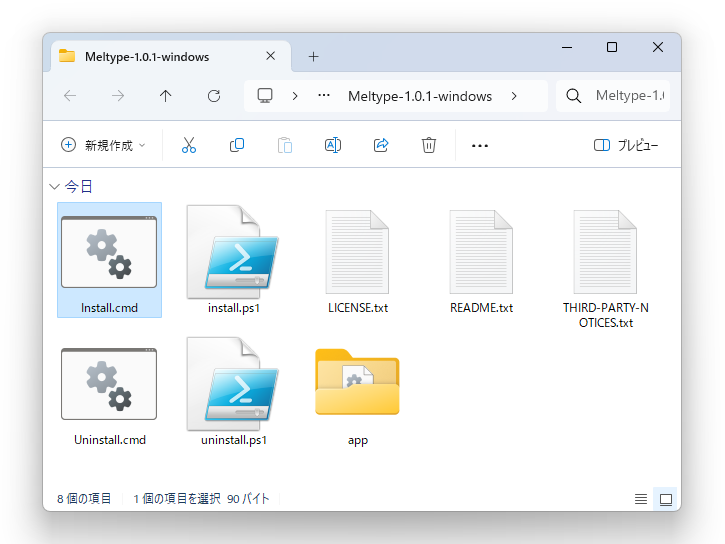This screenshot has width=725, height=544.
Task: Select the uninstall.ps1 script icon
Action: coord(233,384)
